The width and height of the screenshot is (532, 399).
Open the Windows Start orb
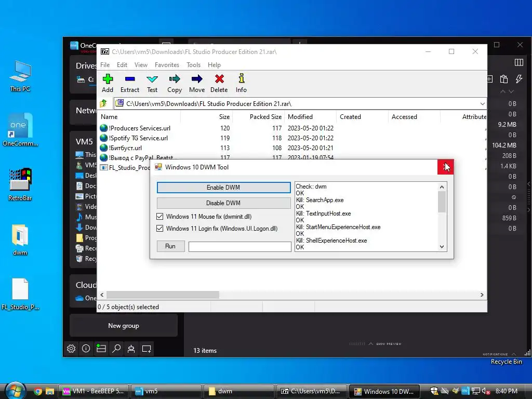click(15, 391)
